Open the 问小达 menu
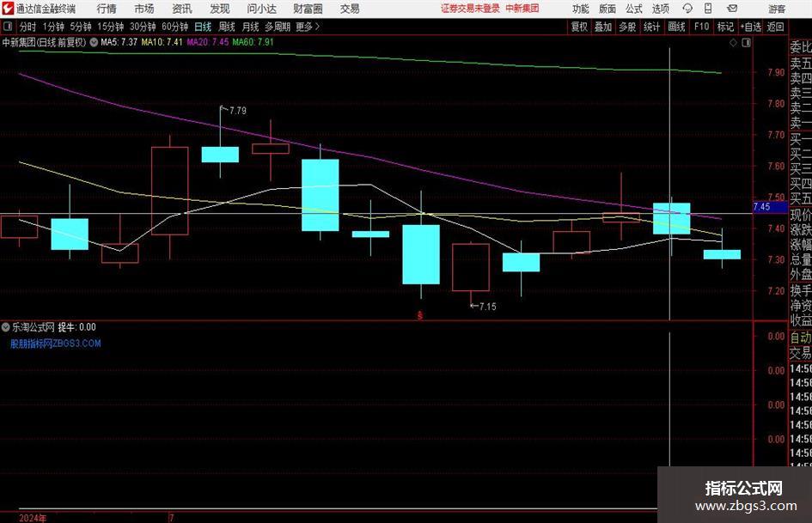 (x=261, y=9)
